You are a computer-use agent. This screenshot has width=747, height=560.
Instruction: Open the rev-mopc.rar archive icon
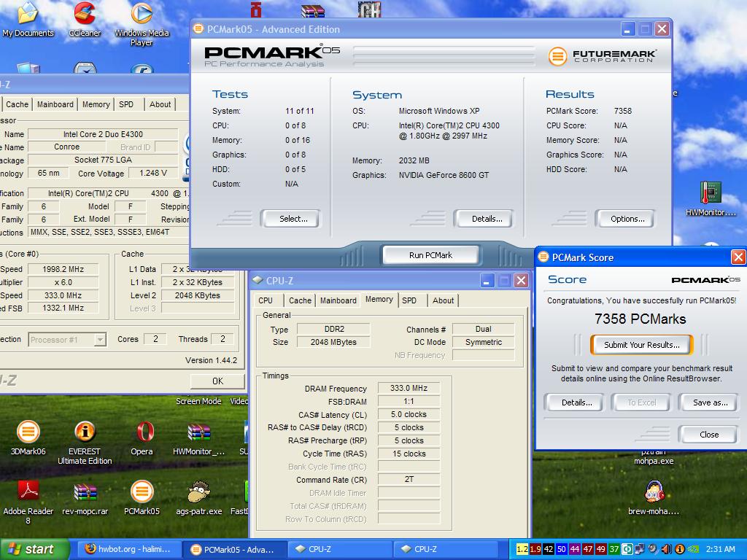(85, 498)
